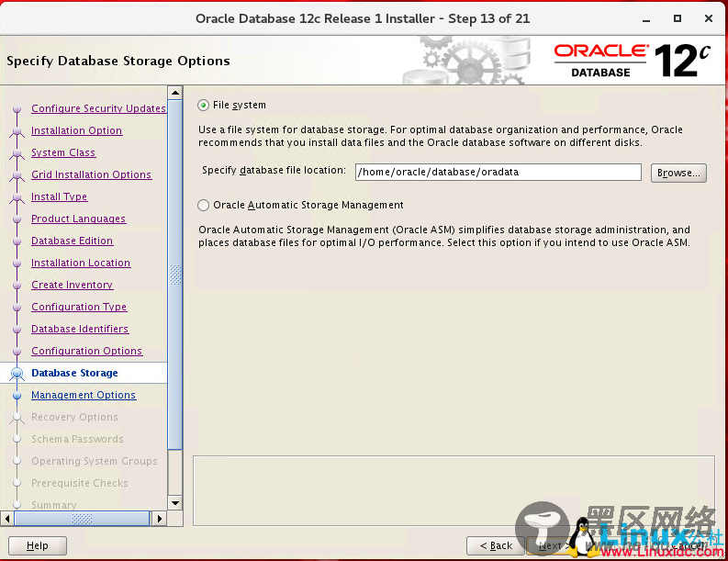Open the Installation Option step
Image resolution: width=728 pixels, height=561 pixels.
tap(76, 130)
